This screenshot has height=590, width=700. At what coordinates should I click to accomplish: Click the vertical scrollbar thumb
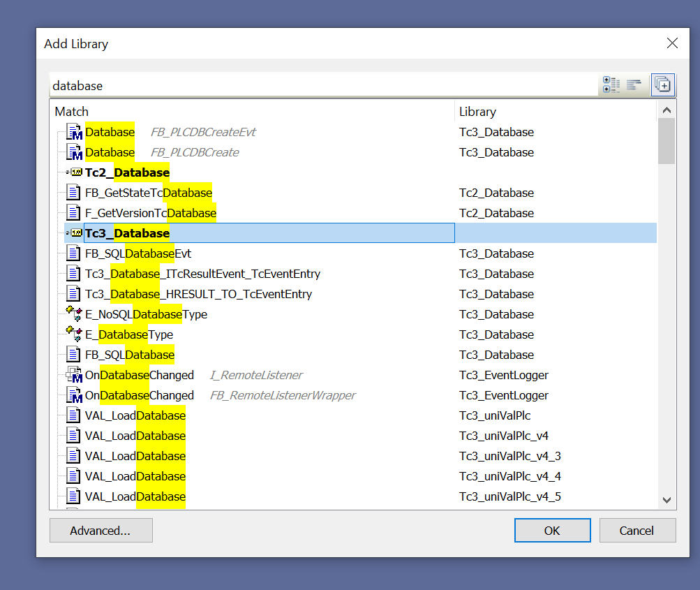(667, 141)
